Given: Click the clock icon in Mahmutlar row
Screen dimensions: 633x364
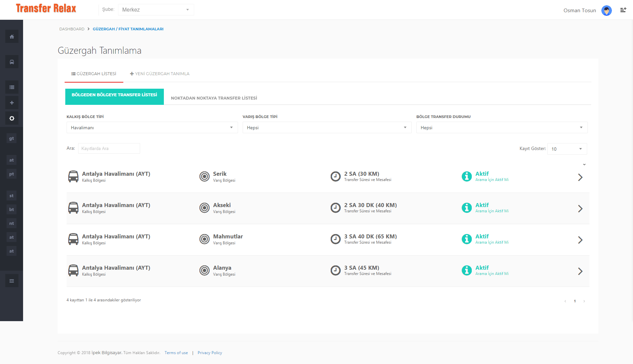Looking at the screenshot, I should coord(336,239).
